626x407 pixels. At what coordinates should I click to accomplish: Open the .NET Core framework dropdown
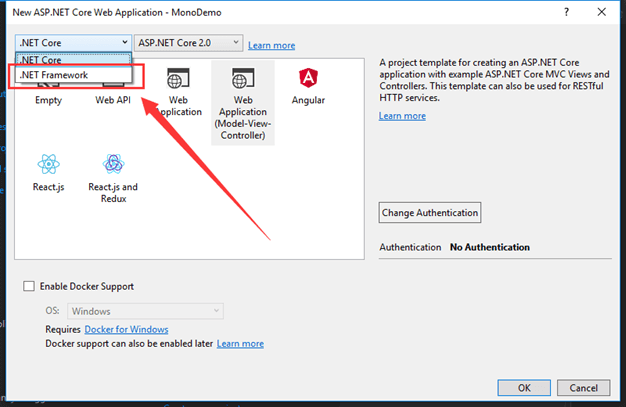point(73,43)
